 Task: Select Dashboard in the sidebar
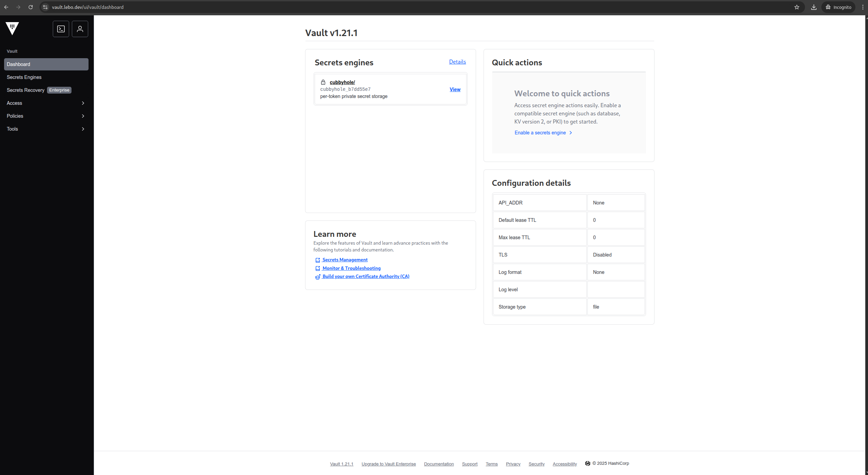18,64
